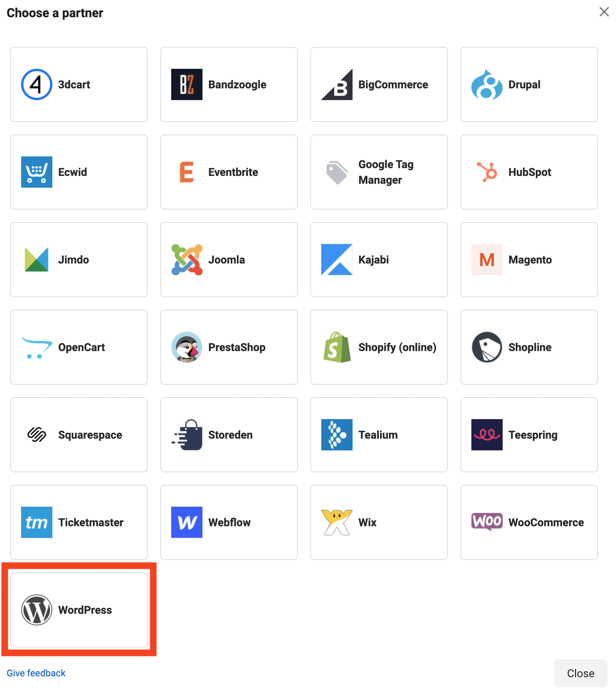616x692 pixels.
Task: Click the Close button
Action: coord(581,673)
